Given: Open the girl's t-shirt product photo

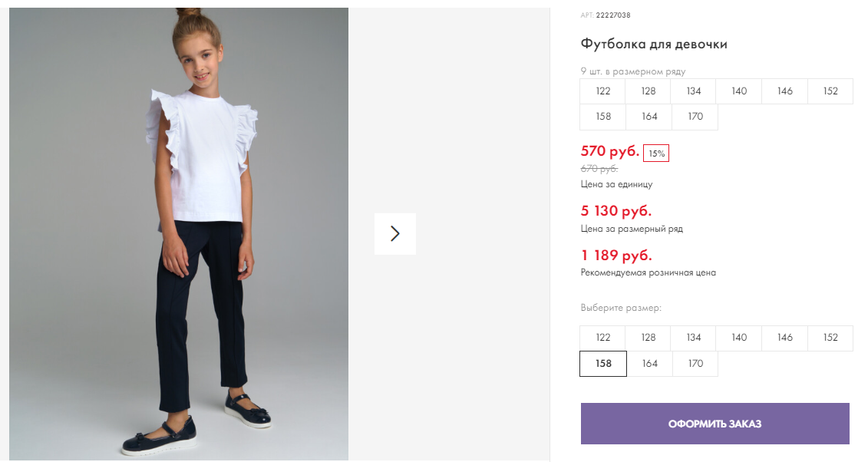Looking at the screenshot, I should [x=179, y=233].
